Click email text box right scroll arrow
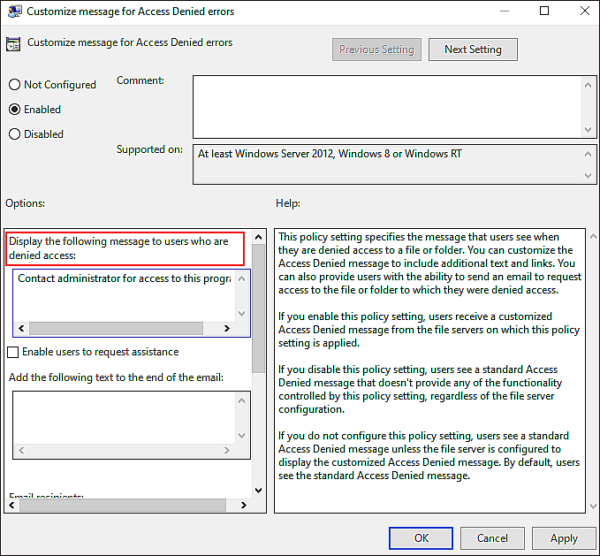Screen dimensions: 600x556 click(x=227, y=450)
